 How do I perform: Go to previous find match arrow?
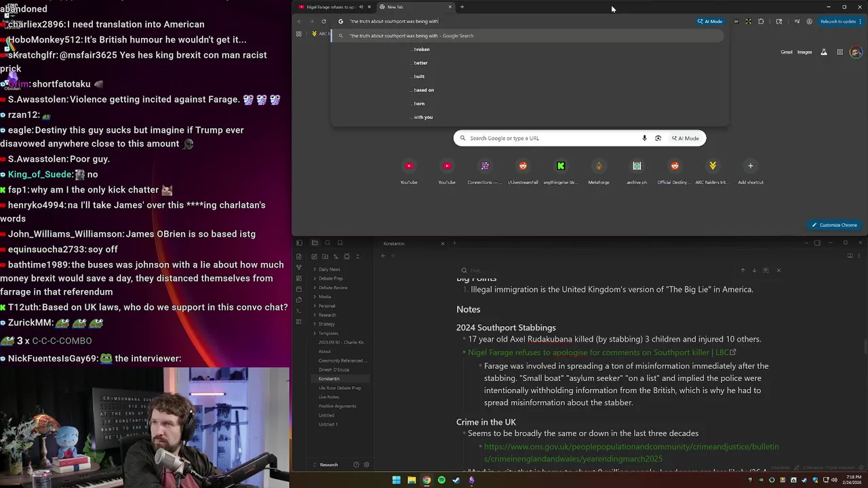coord(743,270)
